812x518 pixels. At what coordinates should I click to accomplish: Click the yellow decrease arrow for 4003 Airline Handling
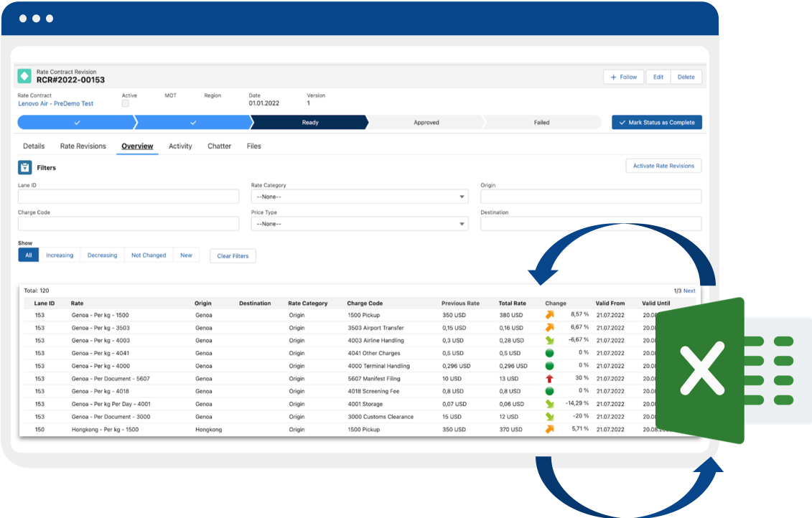549,340
